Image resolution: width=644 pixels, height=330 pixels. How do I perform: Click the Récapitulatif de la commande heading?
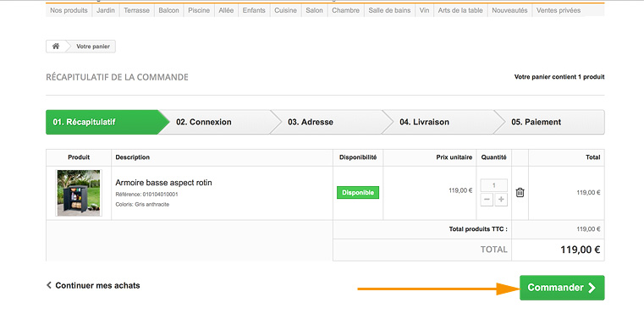117,77
